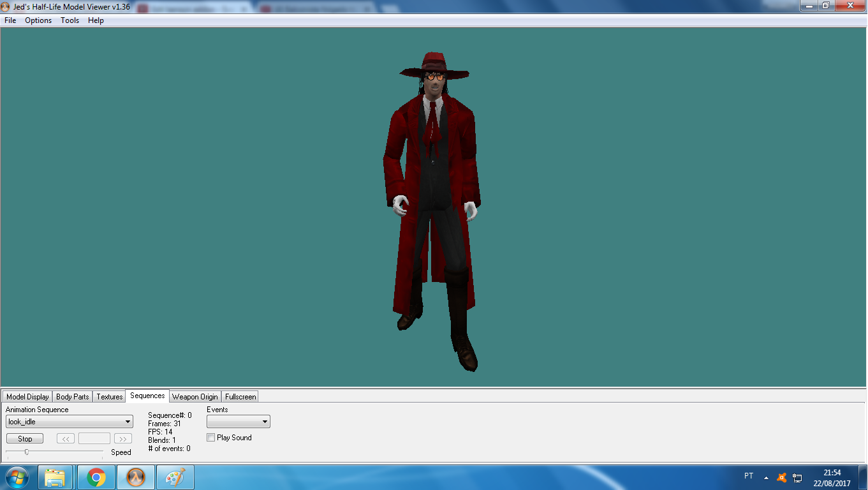Viewport: 868px width, 490px height.
Task: Open the File menu
Action: click(x=10, y=20)
